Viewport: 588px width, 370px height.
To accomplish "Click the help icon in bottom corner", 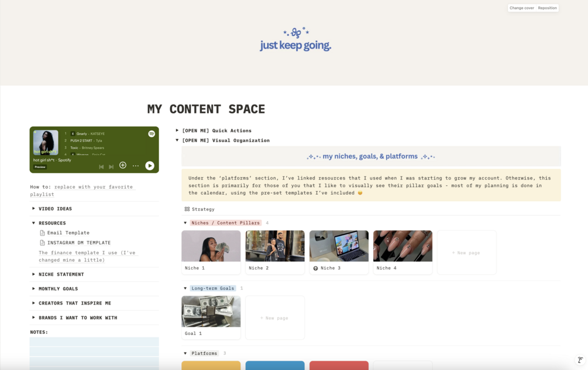I will (580, 360).
